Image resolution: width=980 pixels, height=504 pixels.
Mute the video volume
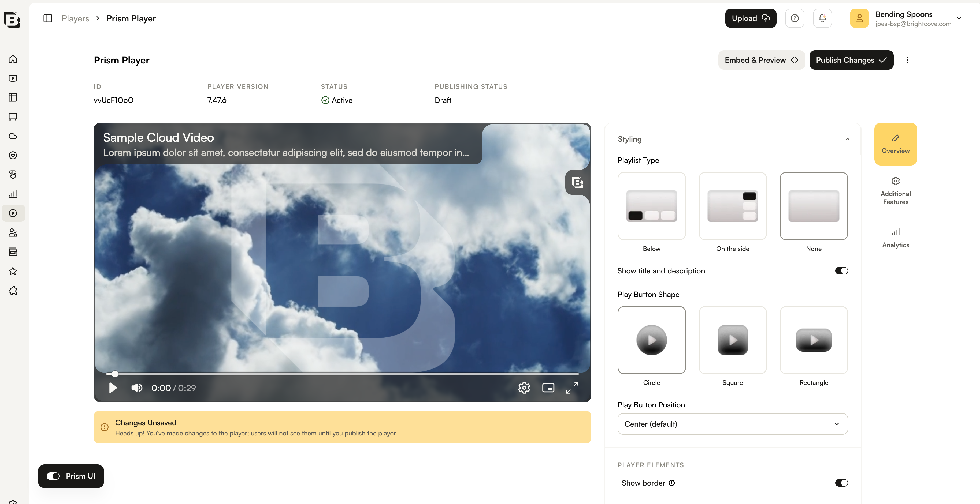point(137,388)
